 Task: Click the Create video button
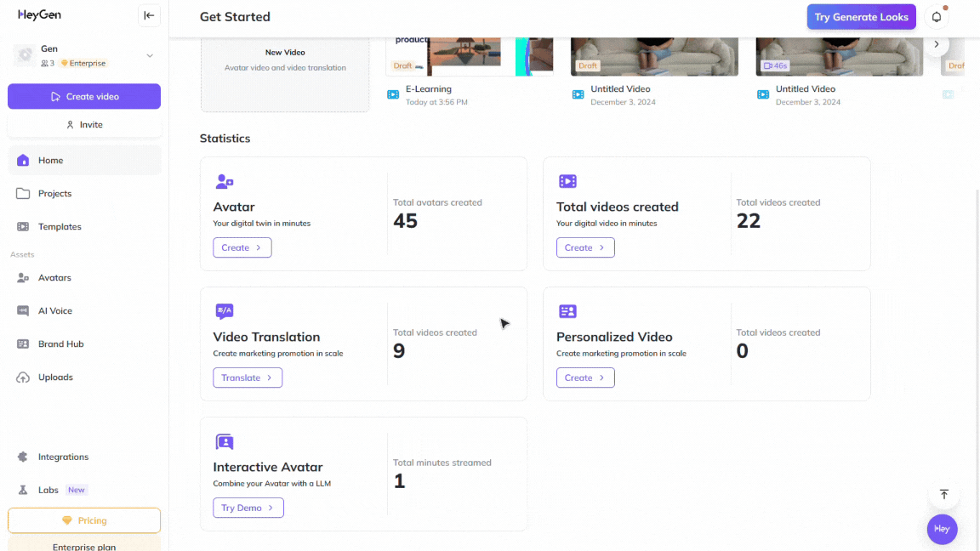(84, 96)
